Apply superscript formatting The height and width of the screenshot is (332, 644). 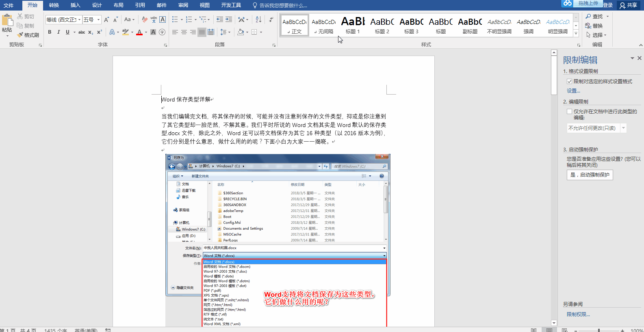click(x=99, y=32)
